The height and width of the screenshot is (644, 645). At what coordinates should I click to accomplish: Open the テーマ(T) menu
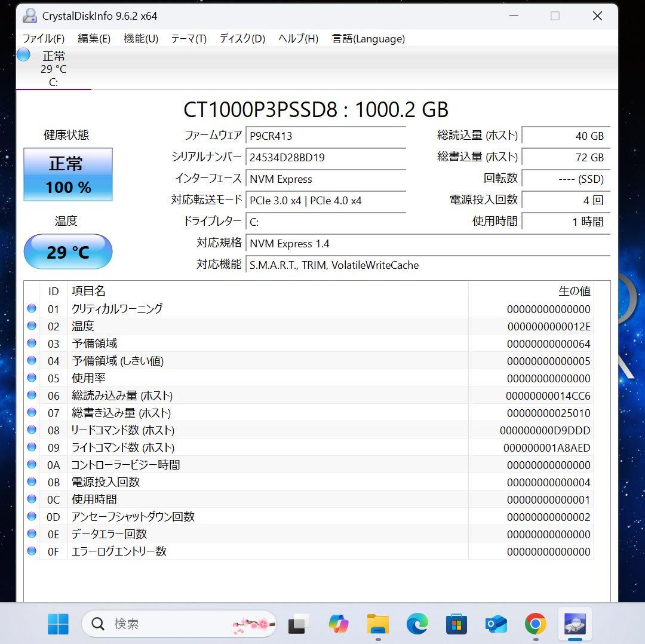coord(188,39)
